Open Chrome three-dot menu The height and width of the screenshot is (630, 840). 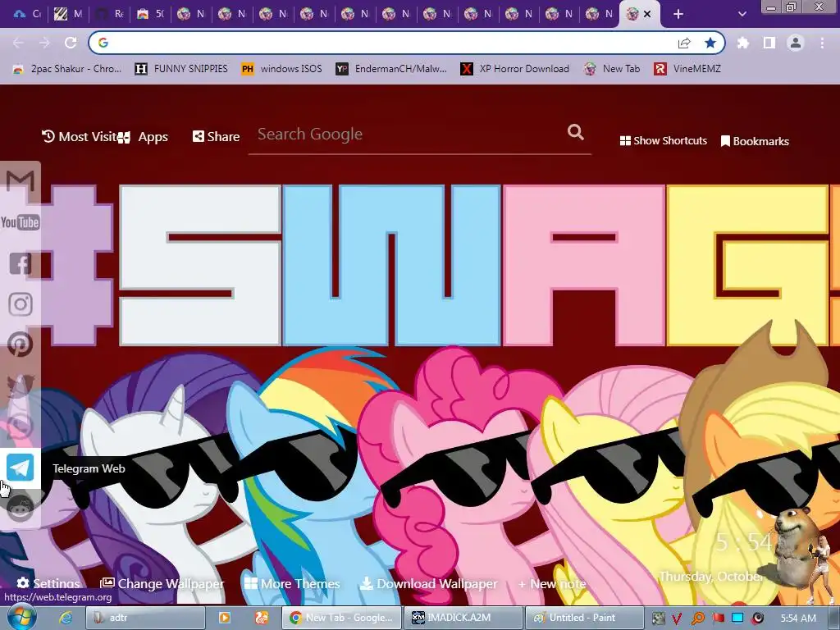click(x=822, y=43)
